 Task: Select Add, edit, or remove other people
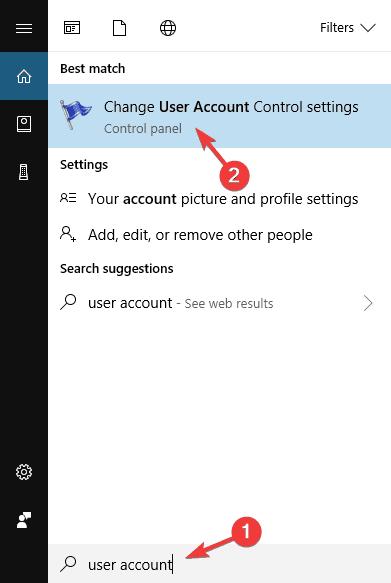219,235
